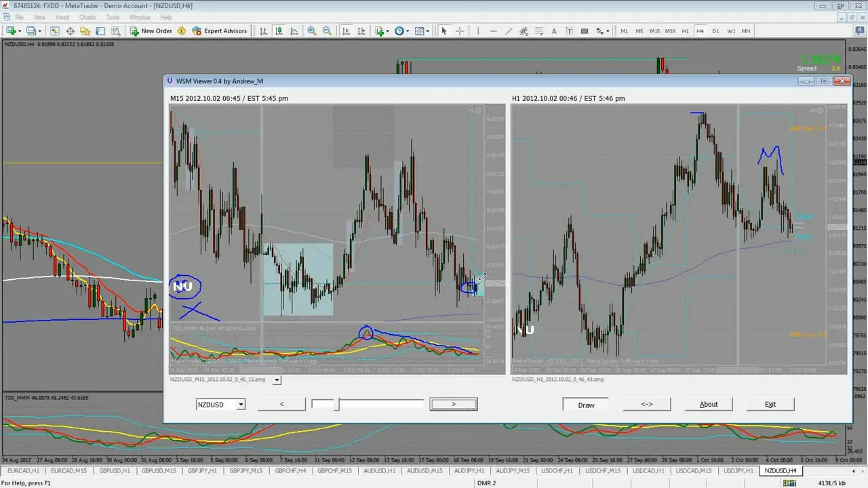The image size is (868, 488).
Task: Switch to the GBPUSD,M15 chart tab
Action: [159, 470]
